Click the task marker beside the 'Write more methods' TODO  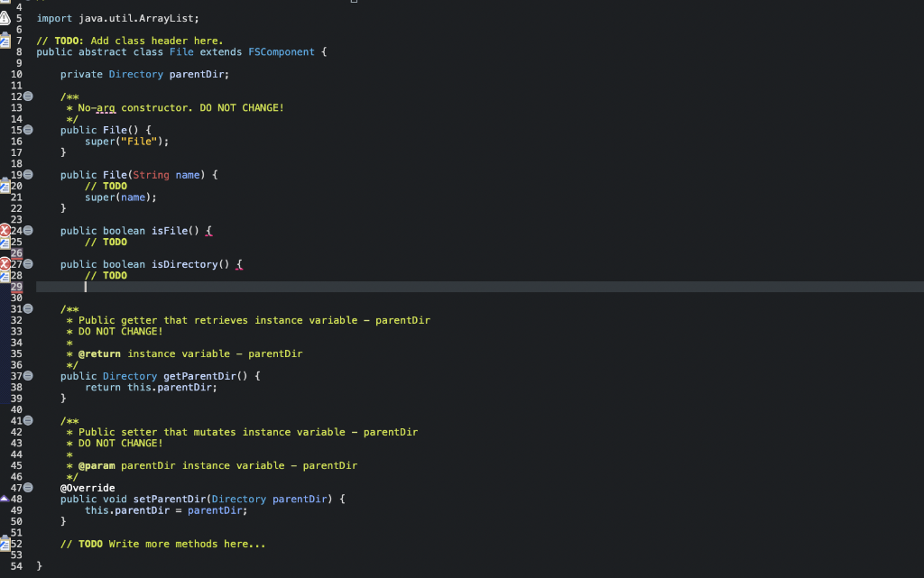[x=7, y=543]
